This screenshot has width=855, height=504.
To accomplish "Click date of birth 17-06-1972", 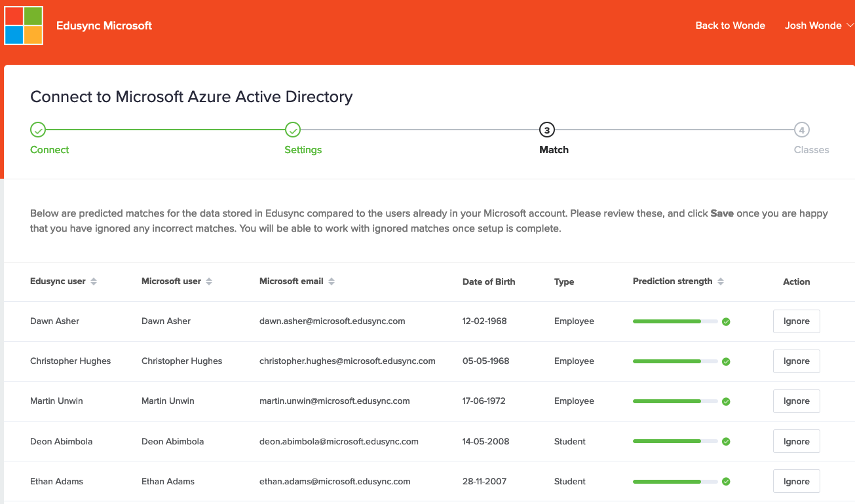I will point(484,401).
